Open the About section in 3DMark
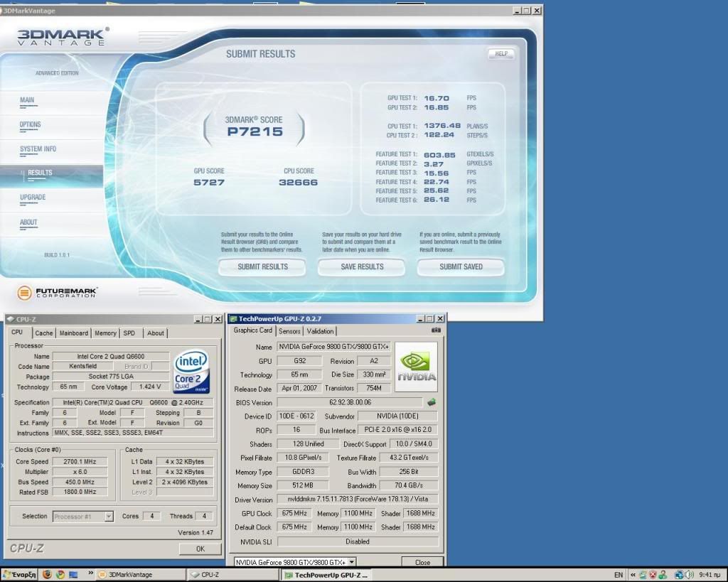 tap(28, 222)
